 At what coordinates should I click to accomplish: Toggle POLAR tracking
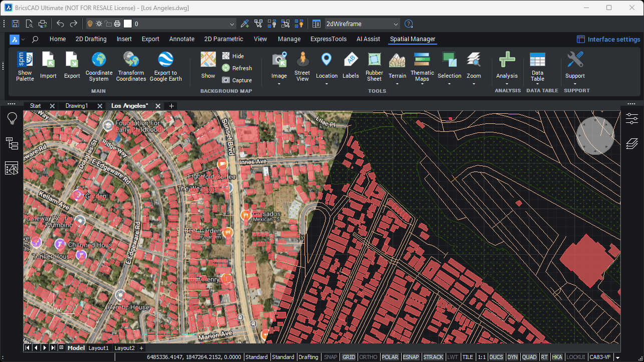[390, 357]
